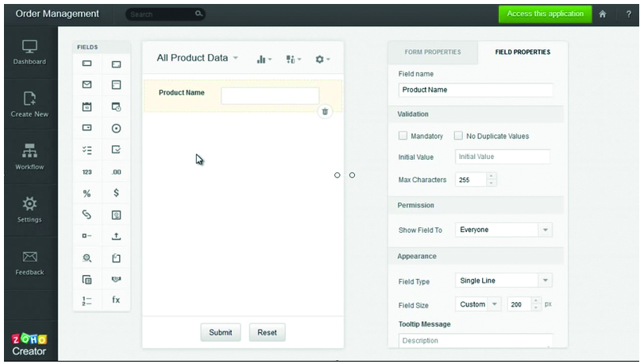Viewport: 644px width, 364px height.
Task: Add a Date-Time field
Action: (116, 106)
